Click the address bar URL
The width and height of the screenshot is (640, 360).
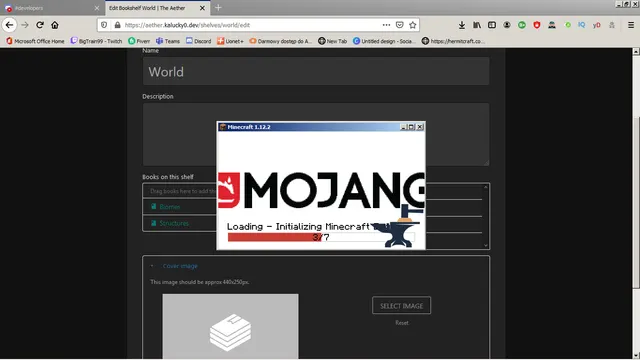tap(187, 25)
